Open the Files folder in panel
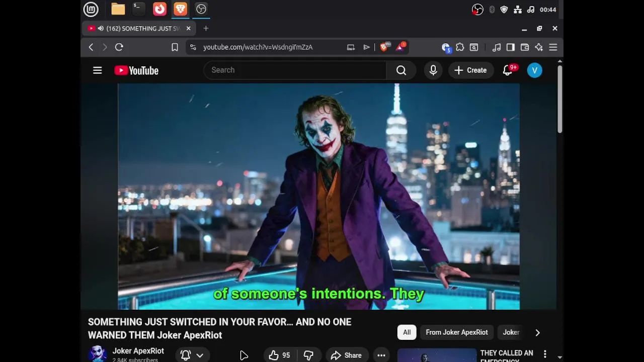The image size is (644, 362). [118, 9]
